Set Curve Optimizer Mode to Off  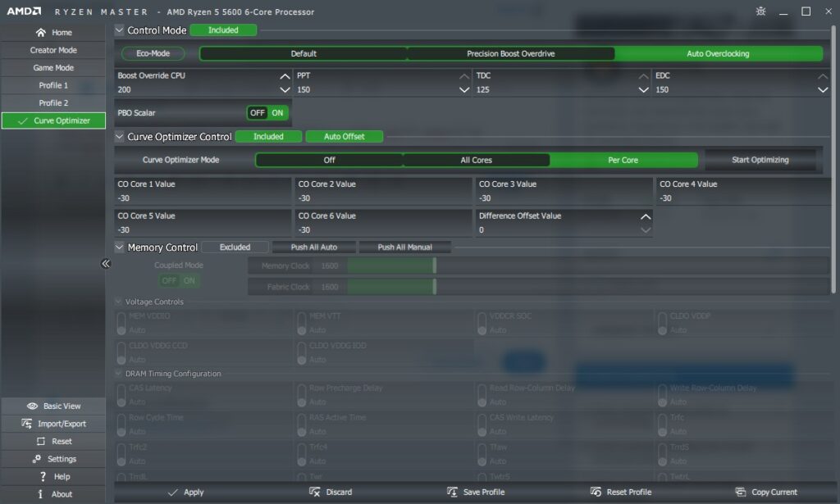(x=329, y=160)
